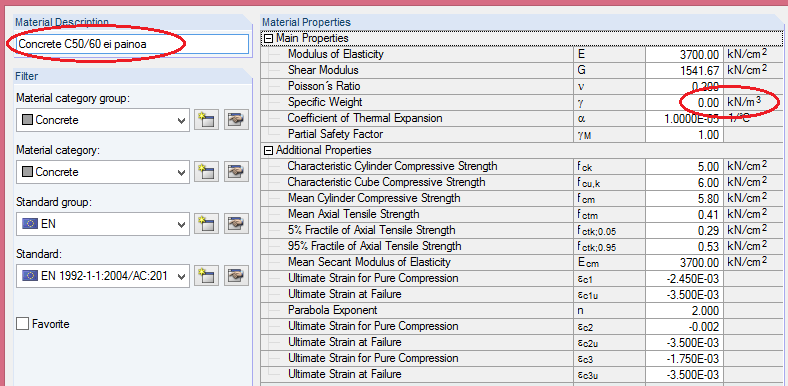Click the Material Description input field
The height and width of the screenshot is (386, 788).
click(133, 44)
